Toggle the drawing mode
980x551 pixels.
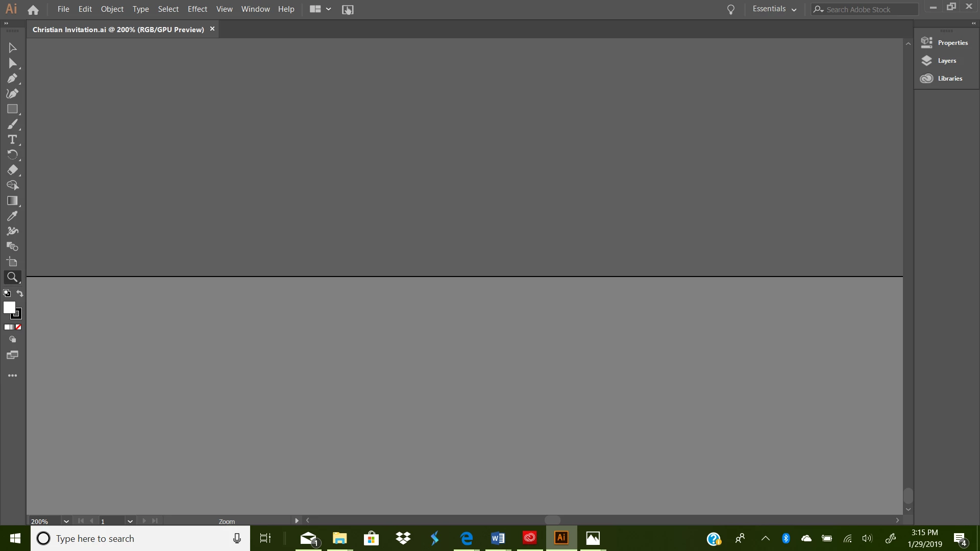pyautogui.click(x=12, y=339)
